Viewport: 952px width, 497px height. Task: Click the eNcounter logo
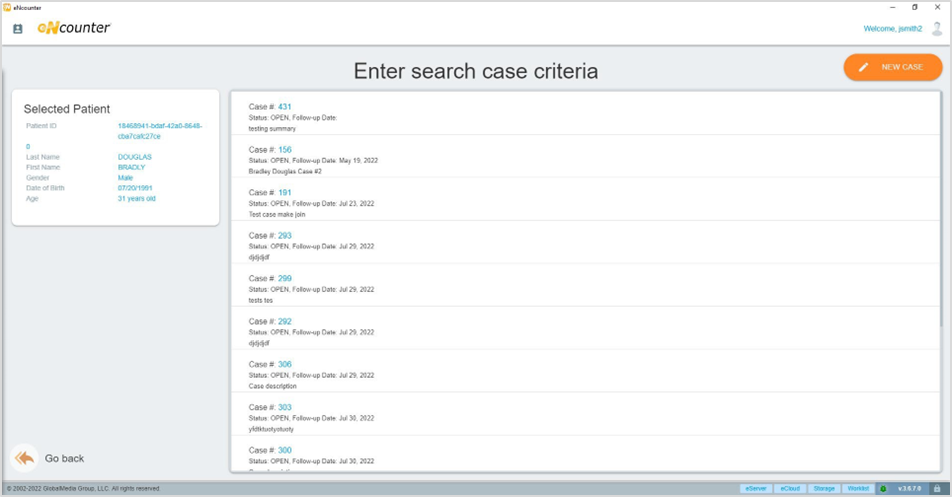pos(74,28)
